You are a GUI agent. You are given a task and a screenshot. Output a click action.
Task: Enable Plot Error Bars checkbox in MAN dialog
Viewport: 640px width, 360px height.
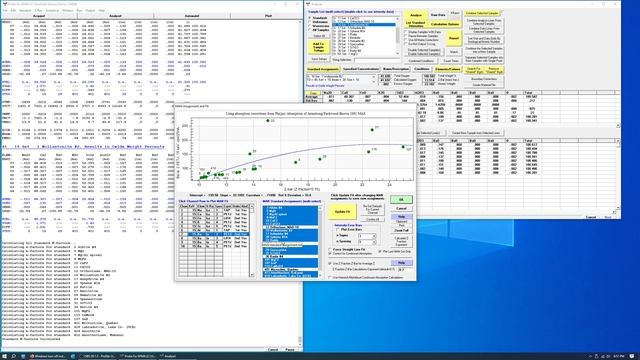point(348,230)
